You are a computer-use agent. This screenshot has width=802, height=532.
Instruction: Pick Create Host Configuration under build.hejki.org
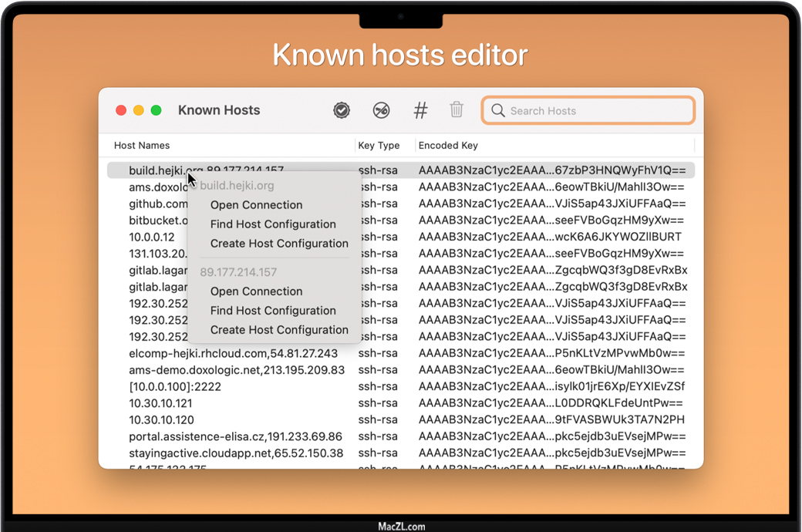[279, 244]
